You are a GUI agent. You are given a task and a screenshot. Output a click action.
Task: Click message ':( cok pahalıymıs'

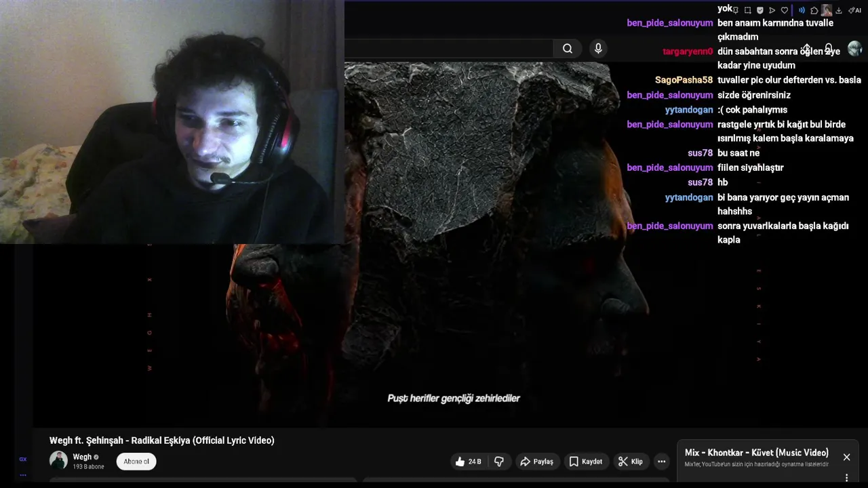tap(752, 110)
